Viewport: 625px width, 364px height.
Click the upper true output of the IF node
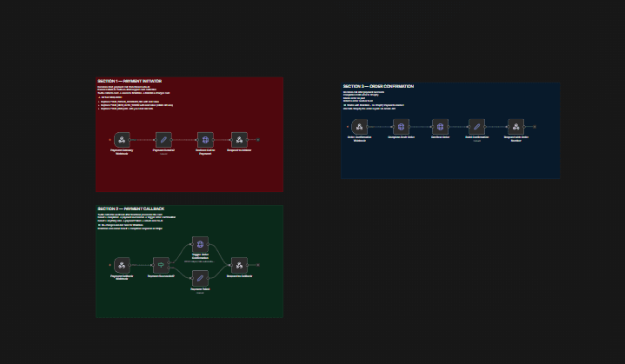[169, 262]
